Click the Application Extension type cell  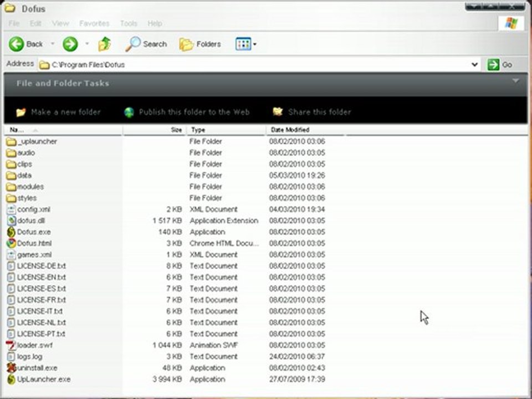224,221
